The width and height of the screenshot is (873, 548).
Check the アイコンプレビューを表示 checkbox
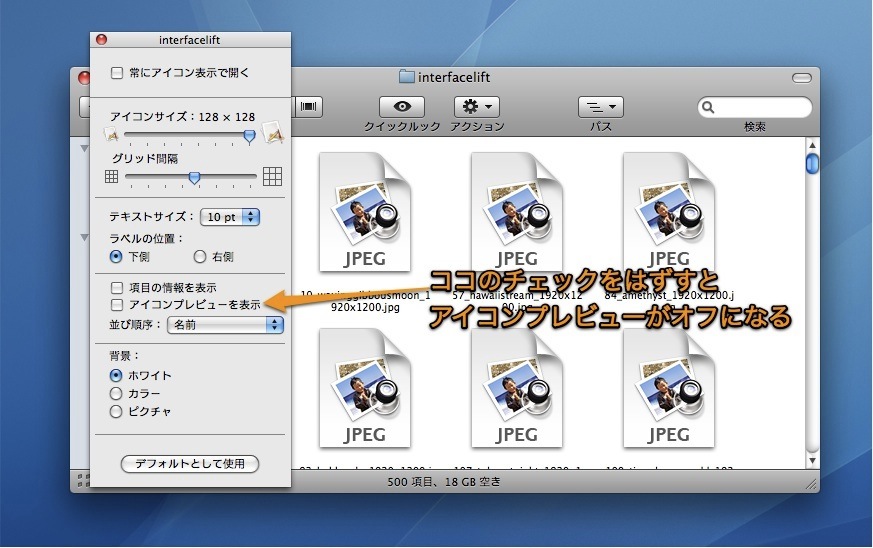pos(117,304)
